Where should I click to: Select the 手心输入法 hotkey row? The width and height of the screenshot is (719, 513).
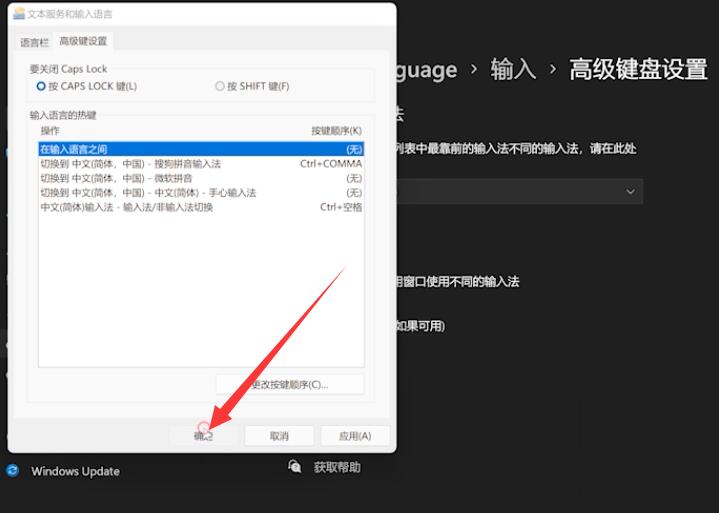tap(201, 193)
